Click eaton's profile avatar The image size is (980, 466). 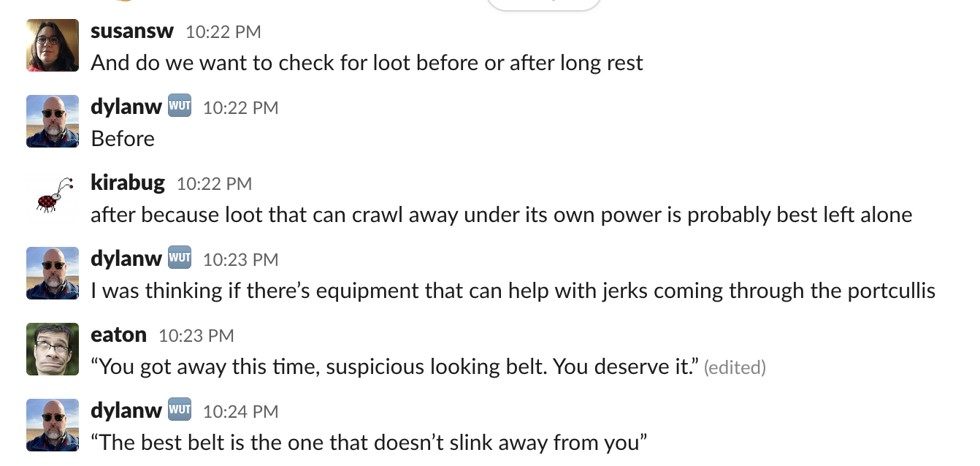point(53,349)
